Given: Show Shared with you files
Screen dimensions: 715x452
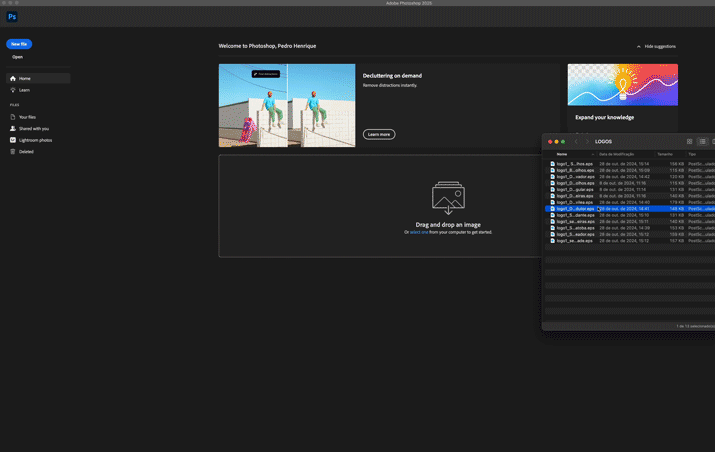Looking at the screenshot, I should point(34,129).
